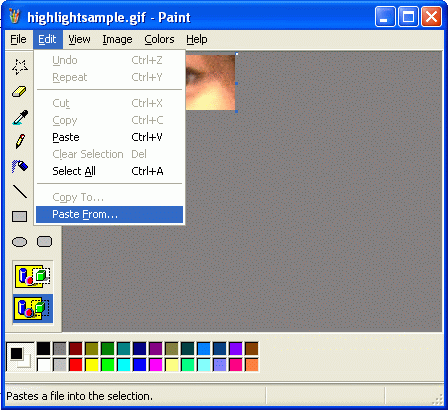Pick the bright yellow swatch

coord(92,365)
